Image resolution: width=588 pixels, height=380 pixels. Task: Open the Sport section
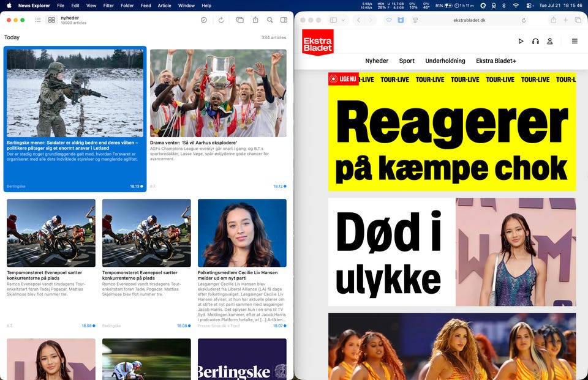[407, 61]
